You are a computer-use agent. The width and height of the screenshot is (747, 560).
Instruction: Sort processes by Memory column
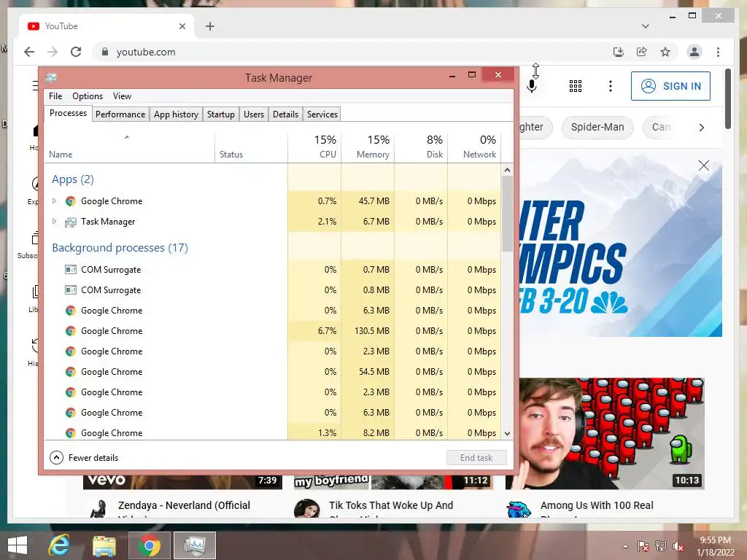tap(368, 146)
